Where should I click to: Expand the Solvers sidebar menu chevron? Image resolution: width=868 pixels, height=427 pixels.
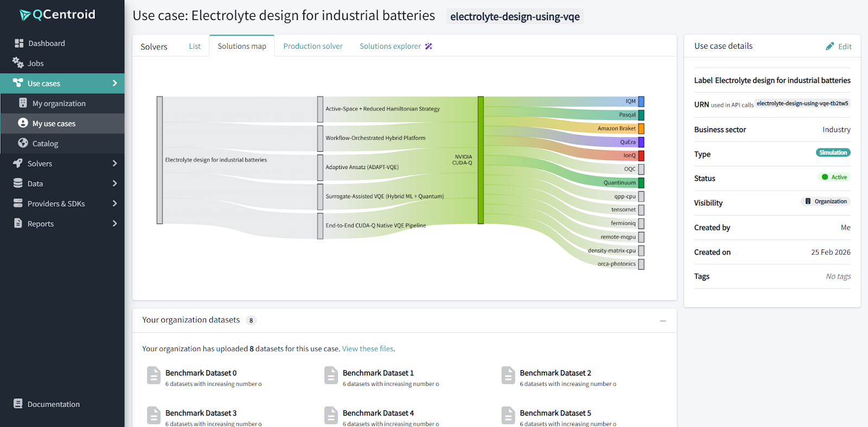(x=114, y=163)
